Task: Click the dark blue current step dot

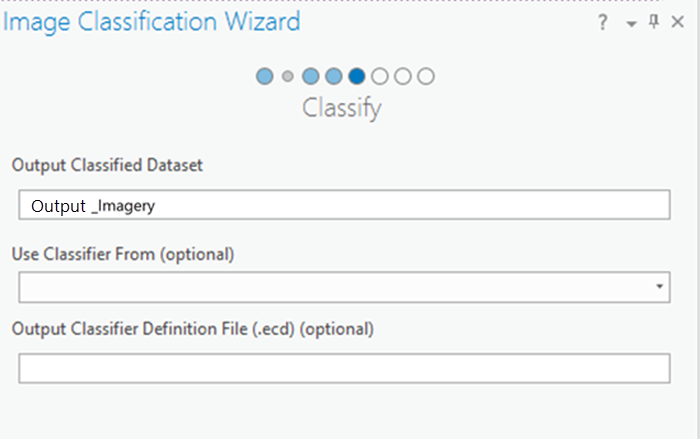Action: [x=356, y=76]
